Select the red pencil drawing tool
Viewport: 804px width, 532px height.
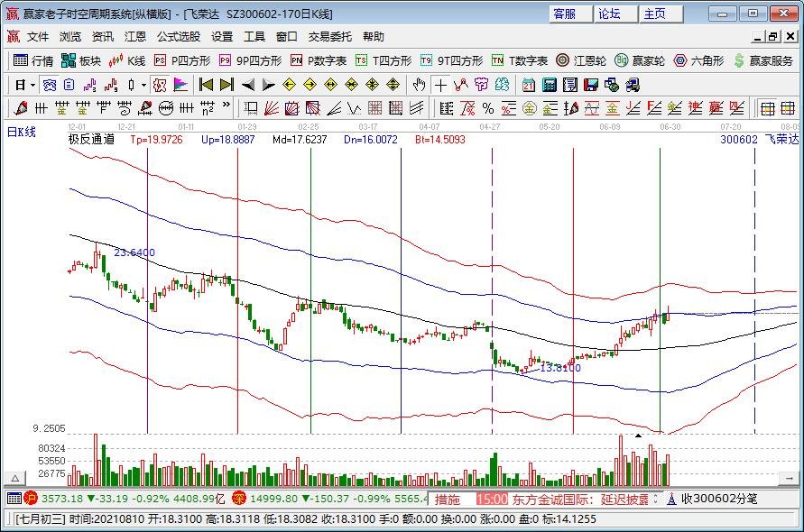(x=21, y=108)
